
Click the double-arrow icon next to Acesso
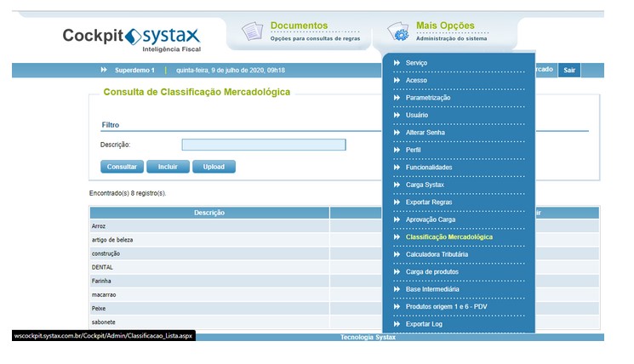coord(397,80)
